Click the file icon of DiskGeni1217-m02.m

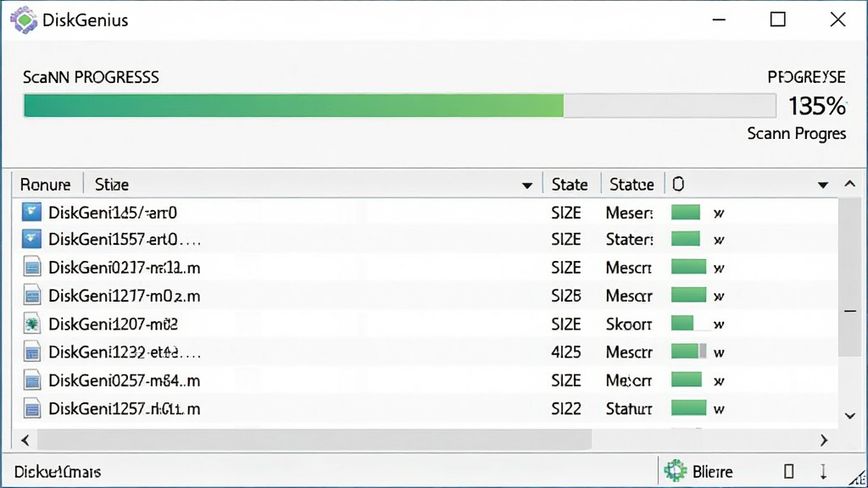tap(32, 296)
